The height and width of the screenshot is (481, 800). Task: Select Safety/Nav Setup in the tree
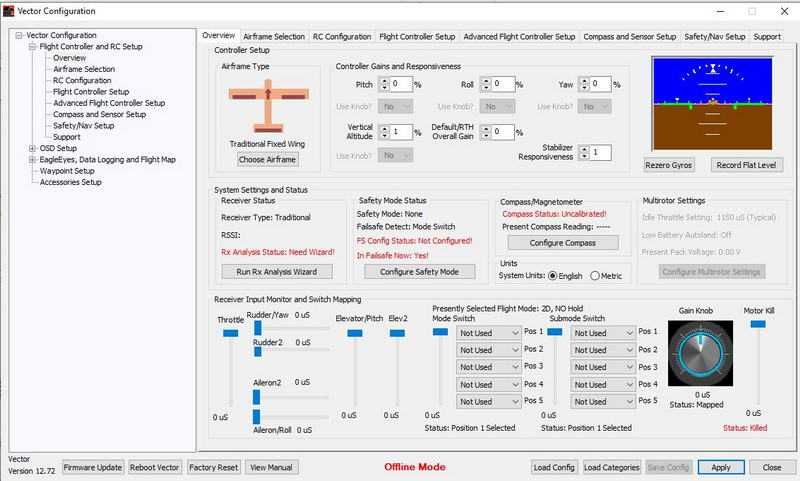click(84, 125)
